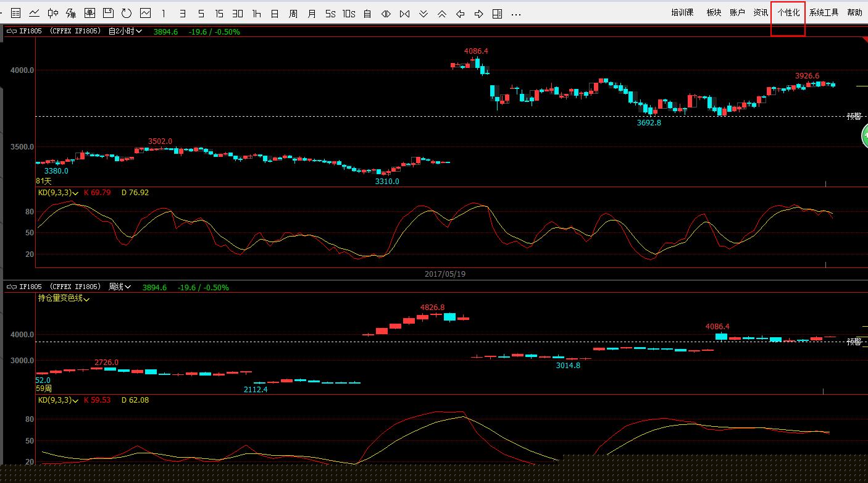This screenshot has height=483, width=868.
Task: Switch to the time-sharing line chart icon
Action: (35, 13)
